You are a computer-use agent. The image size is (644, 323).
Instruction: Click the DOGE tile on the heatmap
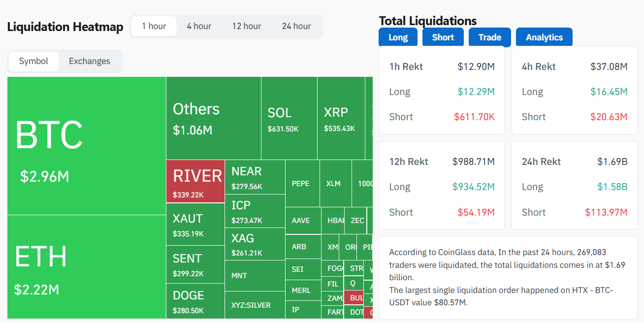tap(195, 300)
